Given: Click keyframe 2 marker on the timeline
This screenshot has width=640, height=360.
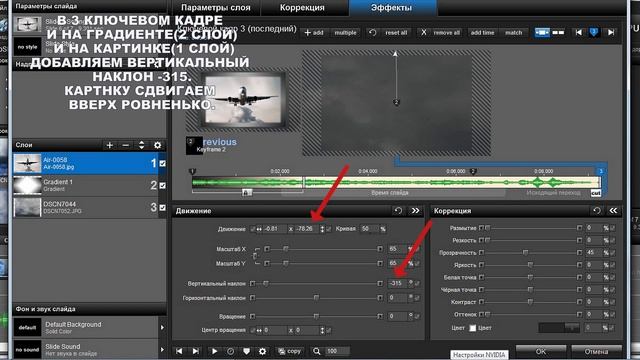Looking at the screenshot, I should 473,171.
